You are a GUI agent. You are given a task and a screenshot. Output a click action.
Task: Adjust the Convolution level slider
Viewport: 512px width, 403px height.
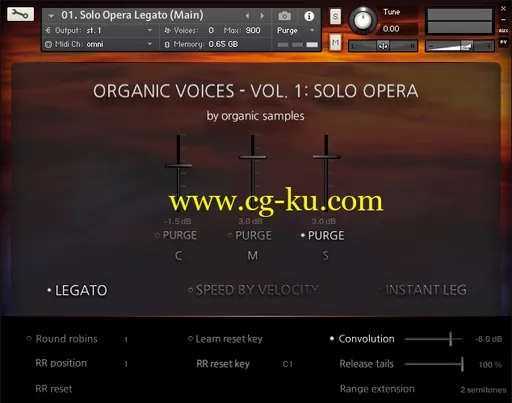pos(433,339)
